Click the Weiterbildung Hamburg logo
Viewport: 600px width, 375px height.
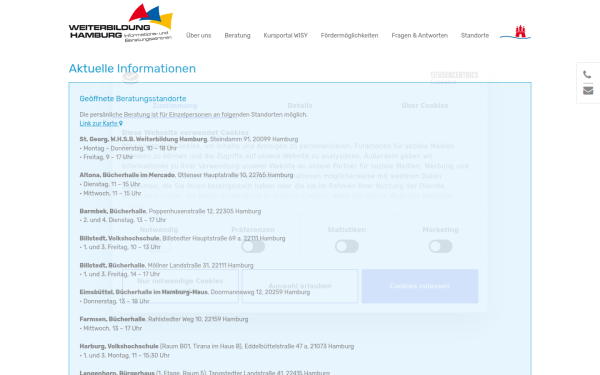click(121, 23)
